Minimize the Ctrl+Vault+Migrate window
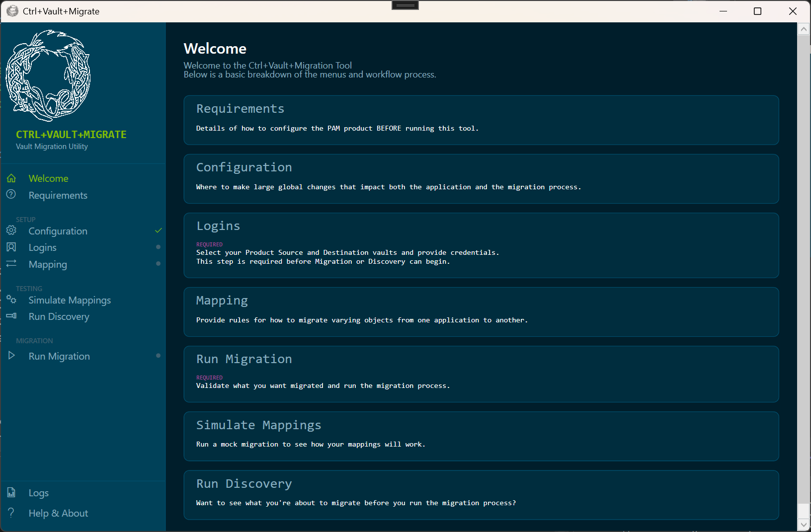Screen dimensions: 811x532 click(x=723, y=11)
